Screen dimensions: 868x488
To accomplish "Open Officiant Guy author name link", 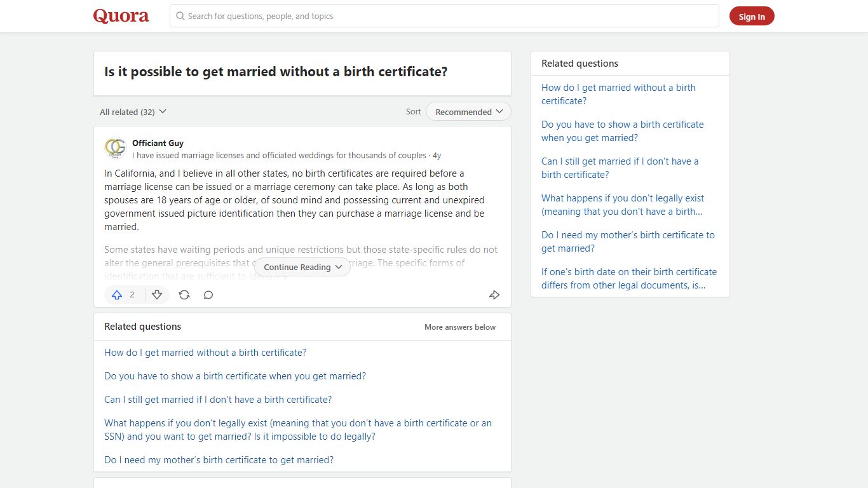I will coord(158,143).
